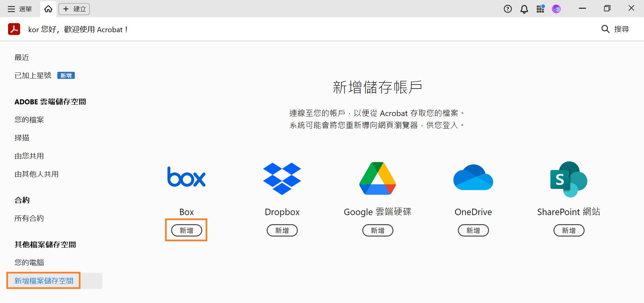
Task: Open the Adobe Acrobat logo
Action: click(x=14, y=29)
